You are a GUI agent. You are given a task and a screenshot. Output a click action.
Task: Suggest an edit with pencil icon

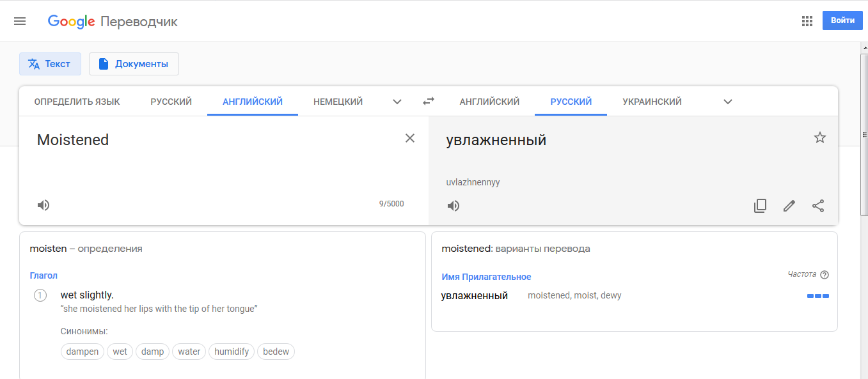pos(789,206)
